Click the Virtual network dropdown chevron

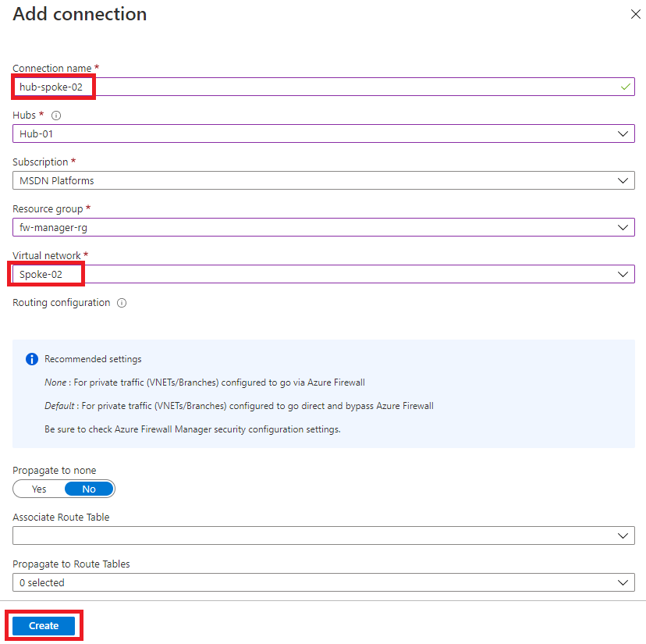[623, 274]
